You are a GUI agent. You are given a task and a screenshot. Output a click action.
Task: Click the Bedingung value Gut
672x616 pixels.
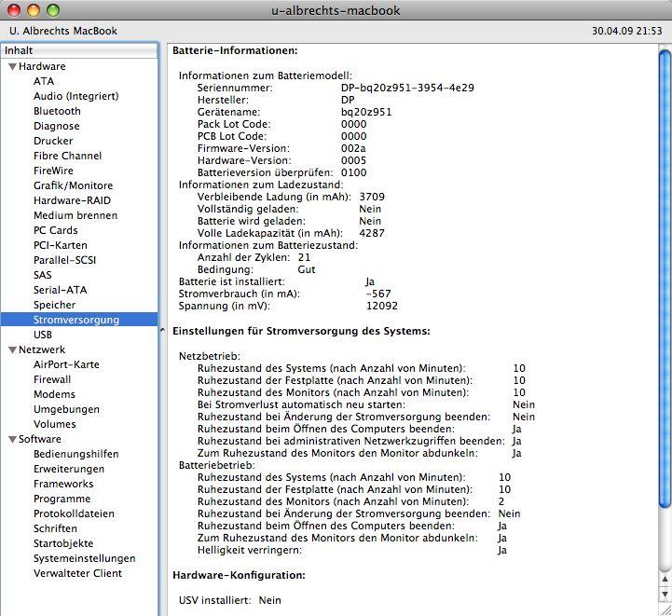(x=307, y=269)
